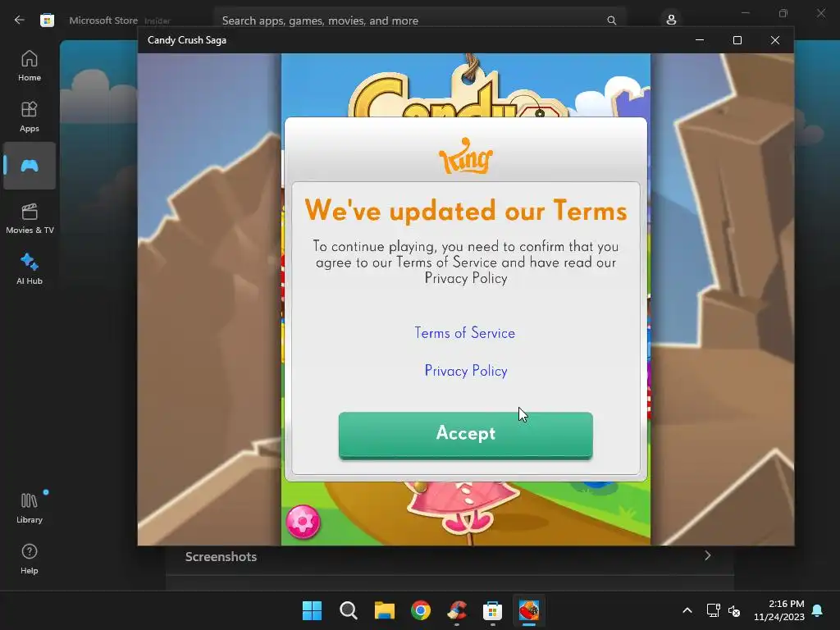Expand the Screenshots section chevron
Image resolution: width=840 pixels, height=630 pixels.
[x=708, y=555]
